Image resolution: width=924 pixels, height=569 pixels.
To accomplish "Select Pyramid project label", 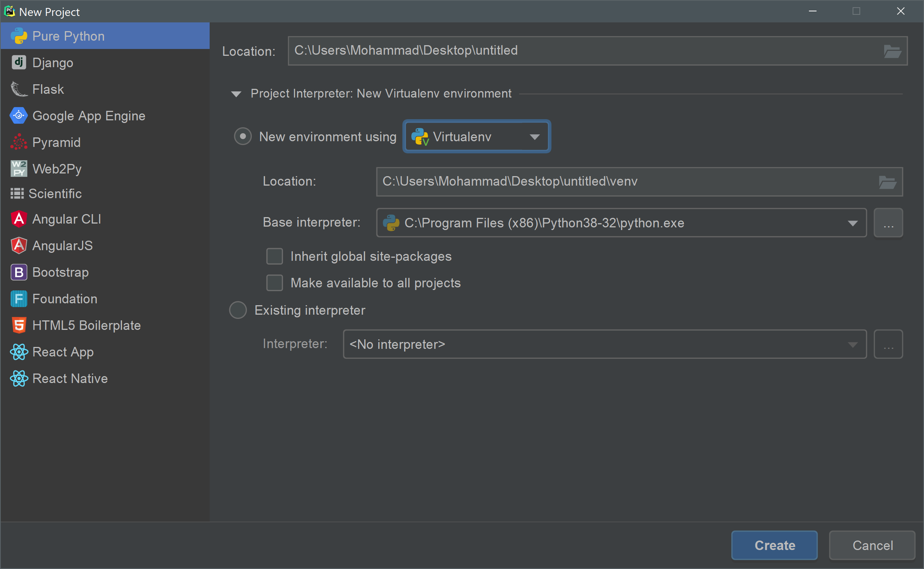I will click(x=57, y=142).
